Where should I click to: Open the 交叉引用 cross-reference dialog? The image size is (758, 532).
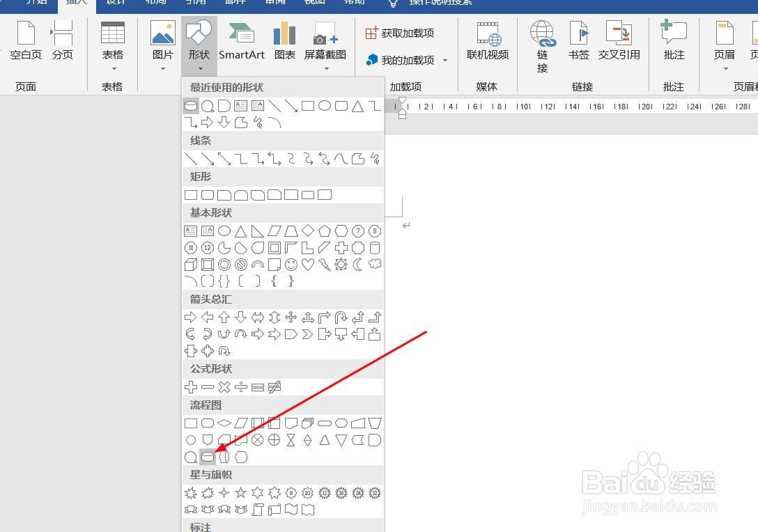coord(619,42)
